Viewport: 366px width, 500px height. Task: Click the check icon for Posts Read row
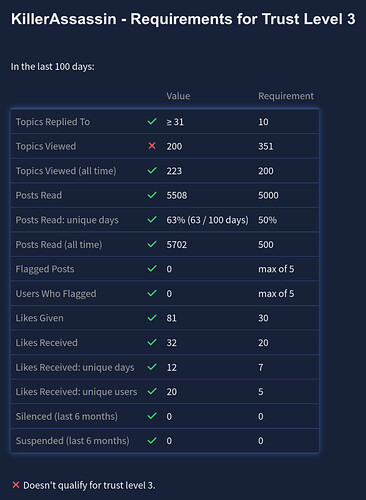point(152,195)
